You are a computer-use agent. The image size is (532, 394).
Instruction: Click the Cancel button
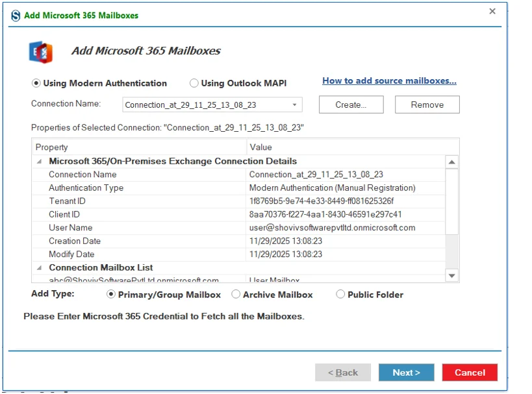pyautogui.click(x=470, y=373)
